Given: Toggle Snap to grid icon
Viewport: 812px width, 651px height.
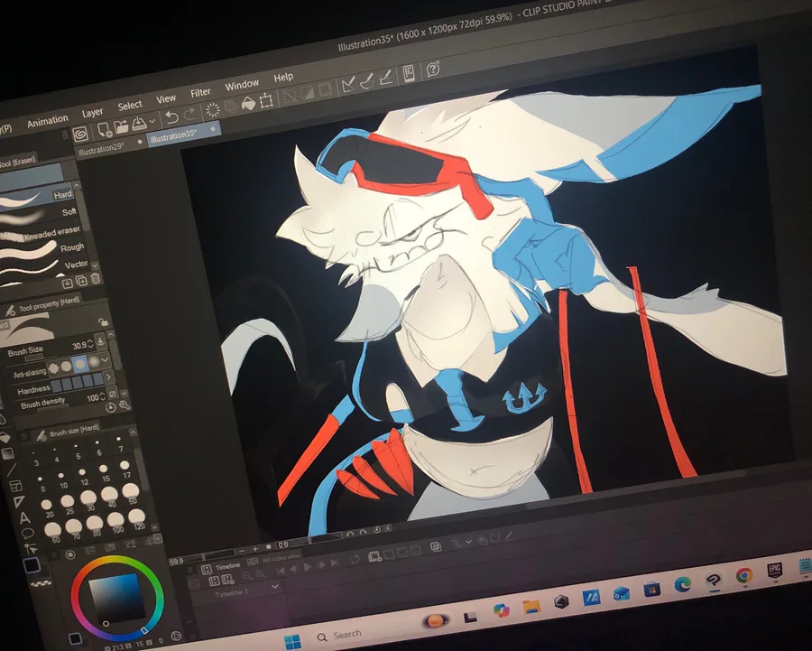Looking at the screenshot, I should tap(386, 78).
